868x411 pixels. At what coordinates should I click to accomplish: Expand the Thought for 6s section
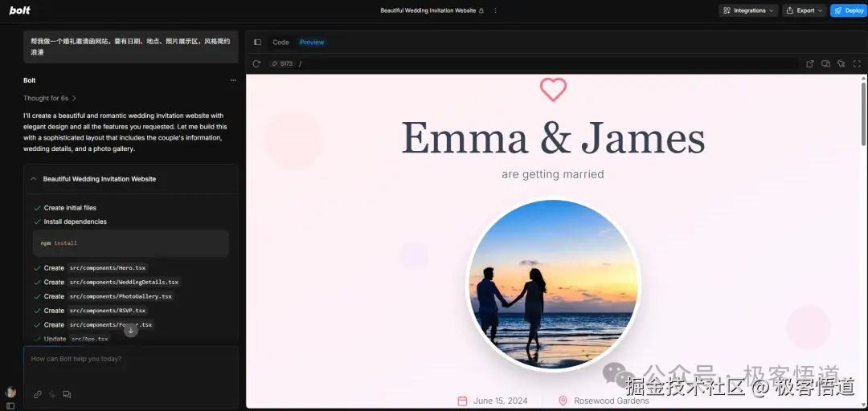tap(50, 98)
